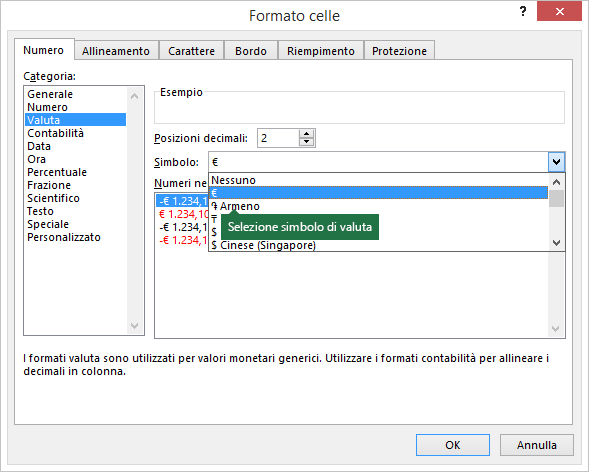Decrease decimal places with down spinner arrow
Image resolution: width=589 pixels, height=472 pixels.
click(x=307, y=142)
